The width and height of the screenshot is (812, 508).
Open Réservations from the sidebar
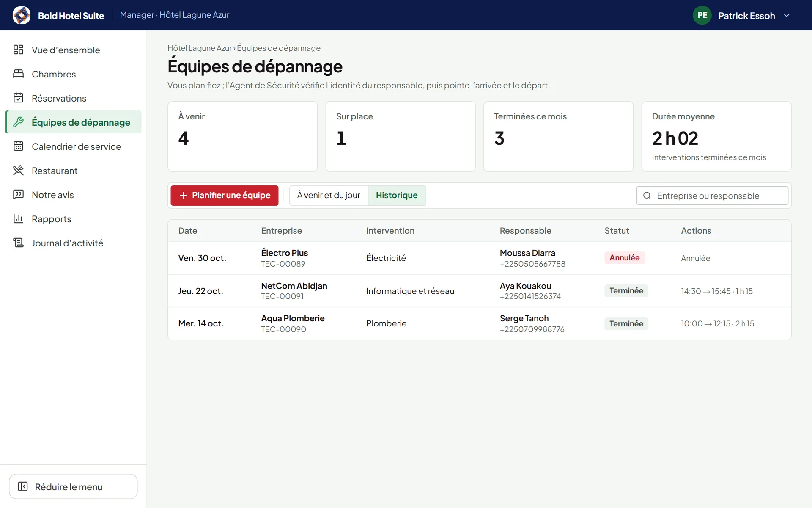[x=74, y=98]
